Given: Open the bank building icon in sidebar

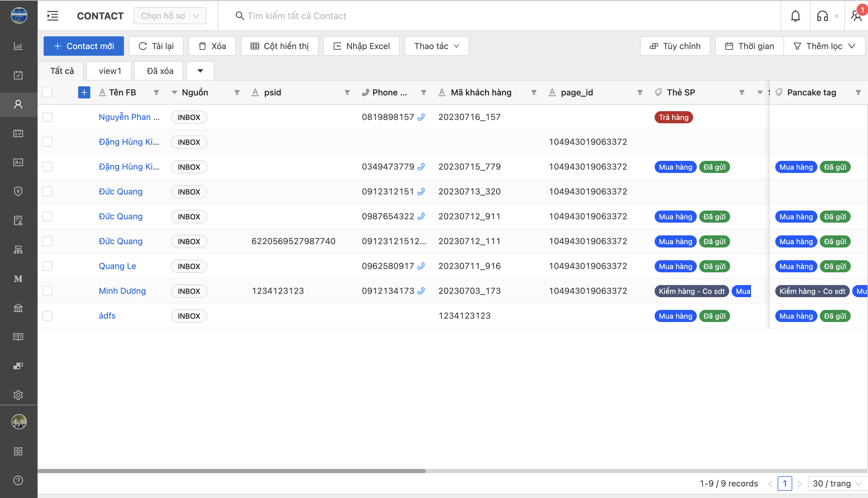Looking at the screenshot, I should coord(18,308).
